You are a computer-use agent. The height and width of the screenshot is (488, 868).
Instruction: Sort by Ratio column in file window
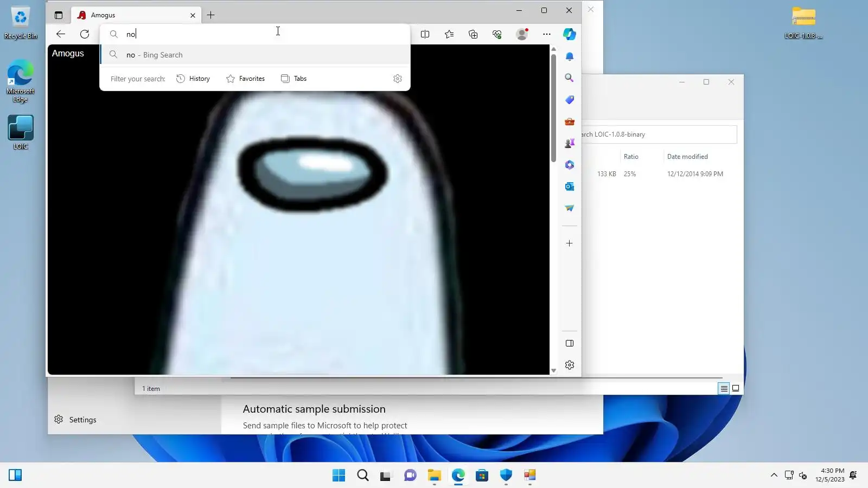point(631,157)
